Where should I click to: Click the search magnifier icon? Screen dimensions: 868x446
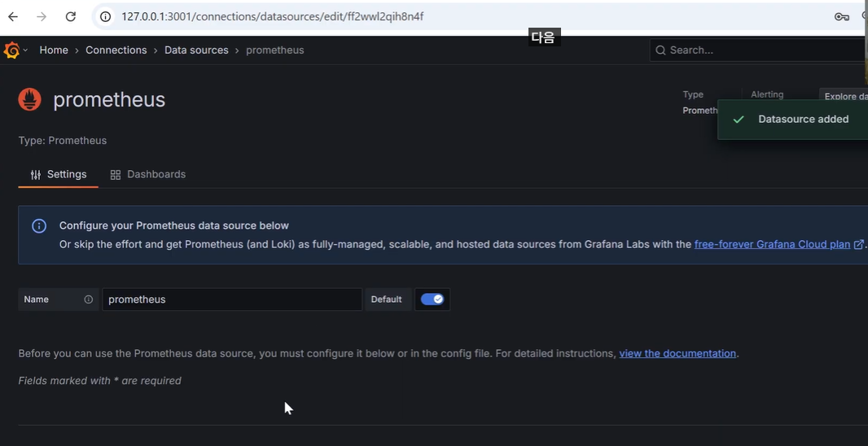tap(660, 50)
